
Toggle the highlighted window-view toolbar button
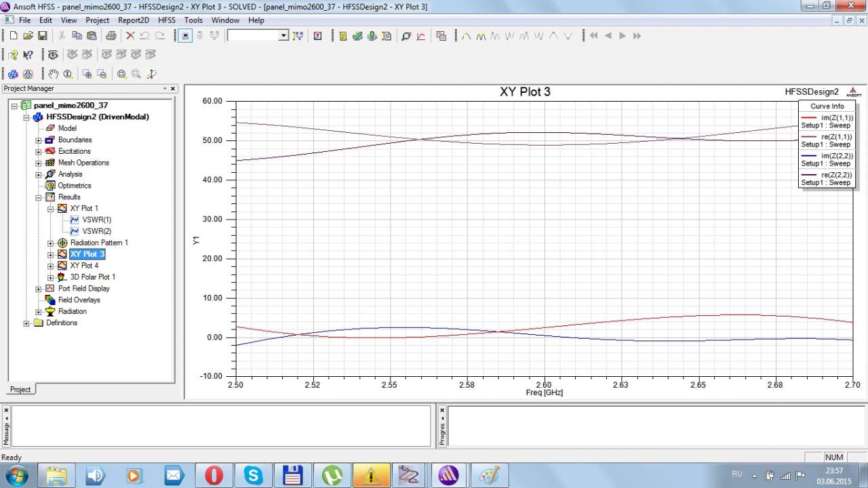point(186,36)
